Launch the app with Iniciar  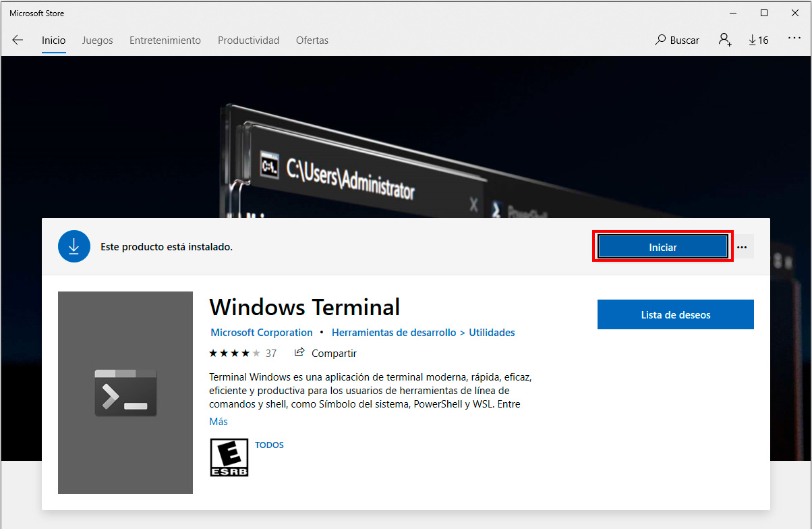tap(663, 247)
